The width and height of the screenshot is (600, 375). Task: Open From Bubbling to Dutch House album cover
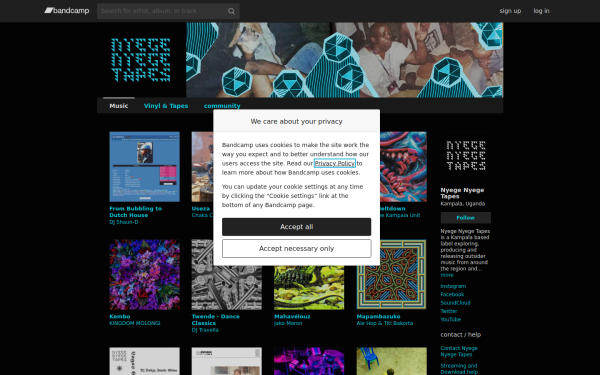point(144,167)
